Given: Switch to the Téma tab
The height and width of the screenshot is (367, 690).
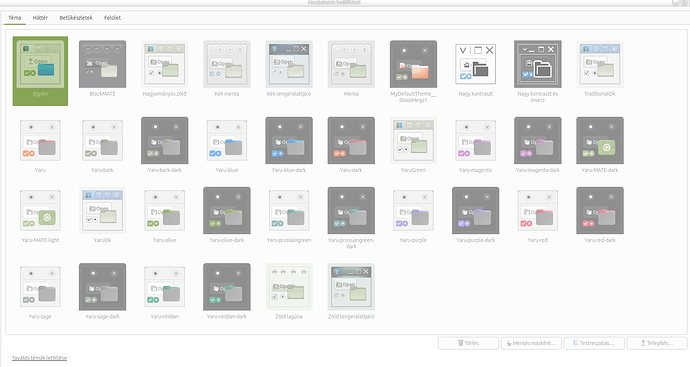Looking at the screenshot, I should point(15,18).
